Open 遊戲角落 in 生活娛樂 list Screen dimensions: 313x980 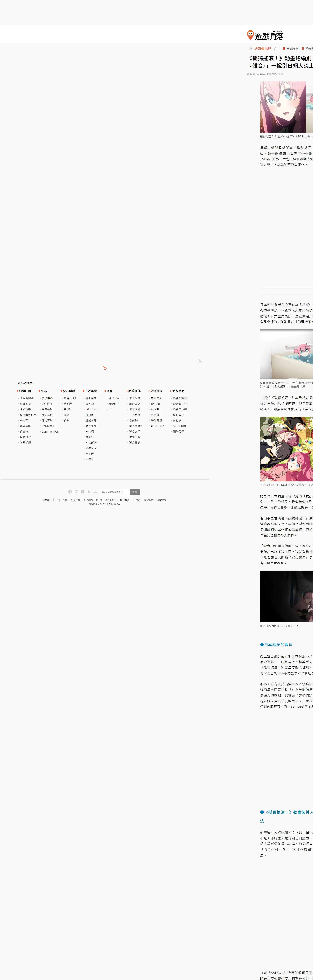coord(91,420)
